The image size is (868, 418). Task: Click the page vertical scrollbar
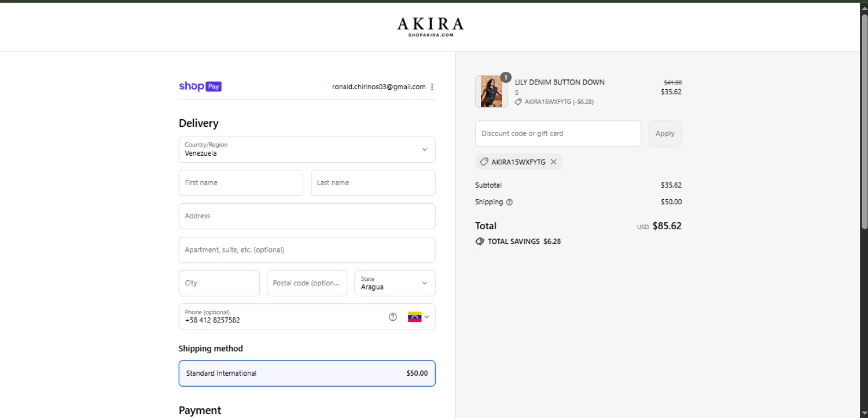pyautogui.click(x=865, y=122)
